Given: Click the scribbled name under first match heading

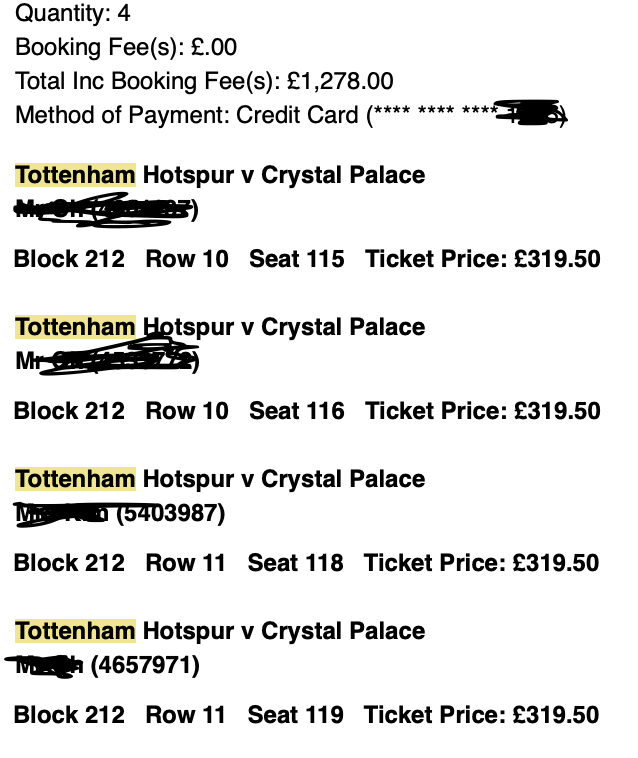Looking at the screenshot, I should pyautogui.click(x=105, y=210).
